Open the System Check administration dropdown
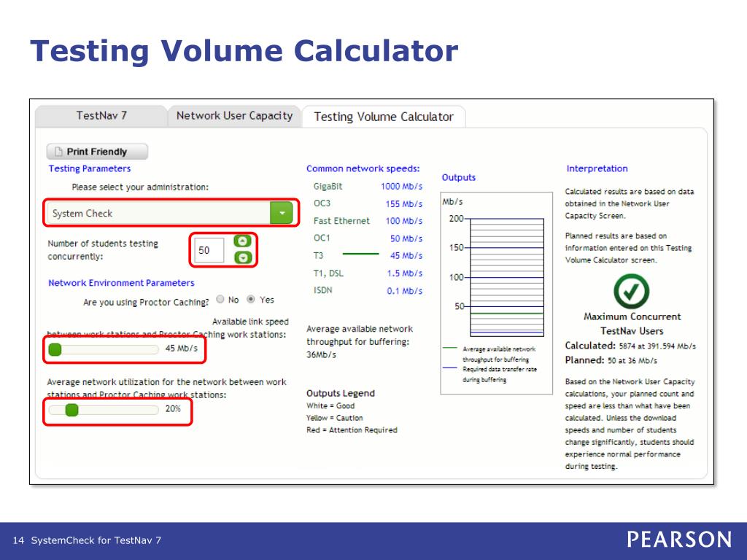747x560 pixels. pos(170,213)
